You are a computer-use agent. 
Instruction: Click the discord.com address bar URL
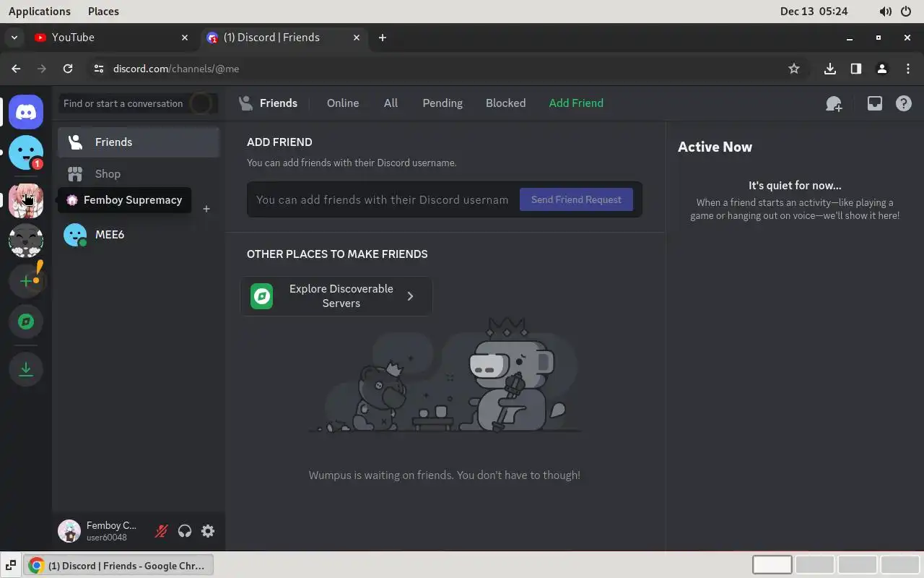176,69
